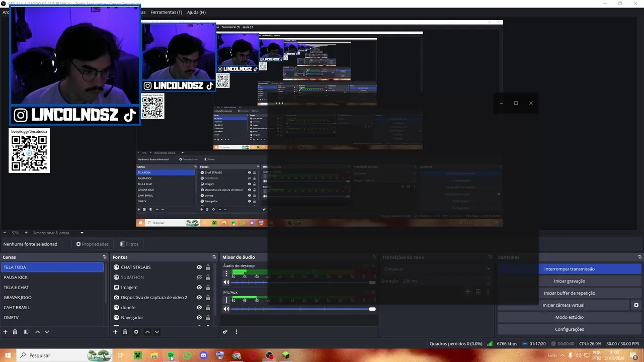Image resolution: width=644 pixels, height=362 pixels.
Task: Click Interromper transmissão button
Action: point(570,269)
